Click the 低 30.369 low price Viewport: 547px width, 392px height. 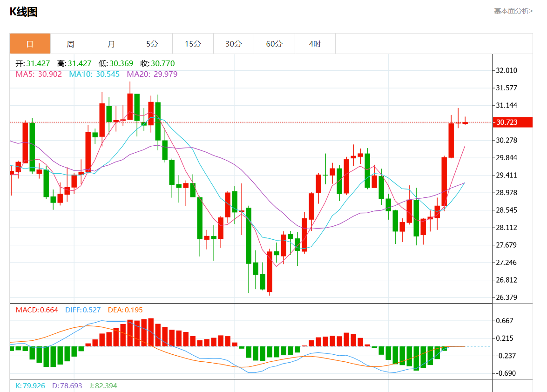pyautogui.click(x=116, y=63)
